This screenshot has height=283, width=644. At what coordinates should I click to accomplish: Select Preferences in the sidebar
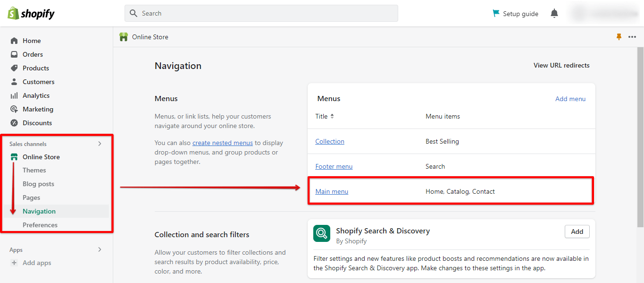40,225
